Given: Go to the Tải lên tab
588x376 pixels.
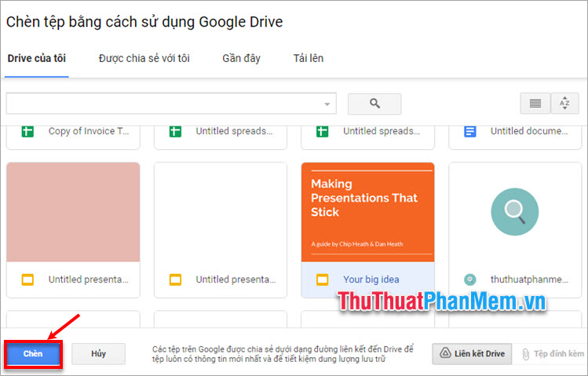Looking at the screenshot, I should [x=309, y=59].
